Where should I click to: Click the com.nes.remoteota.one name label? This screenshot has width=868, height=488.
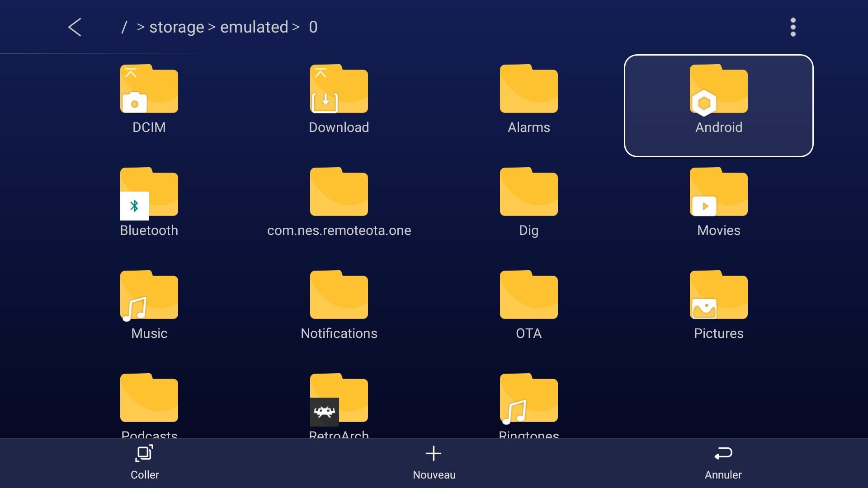(x=339, y=230)
